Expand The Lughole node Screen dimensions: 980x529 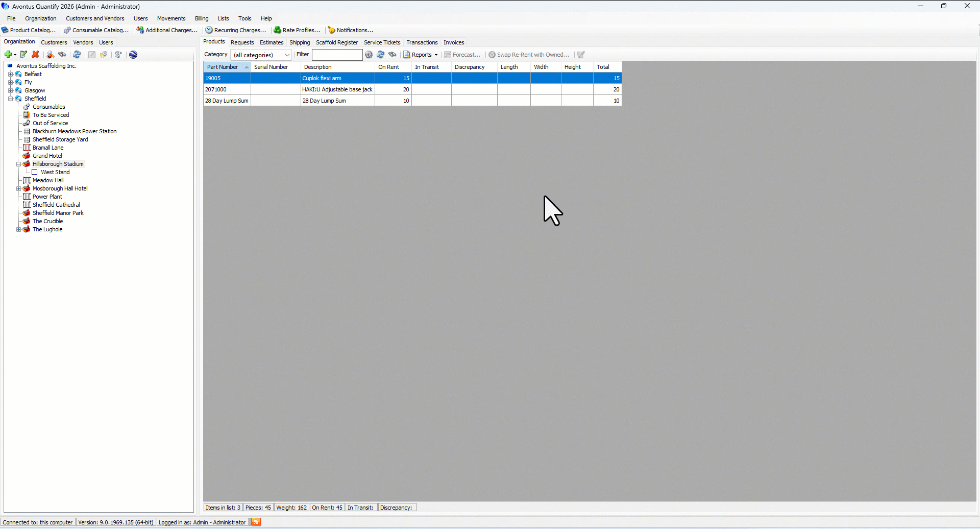[18, 229]
